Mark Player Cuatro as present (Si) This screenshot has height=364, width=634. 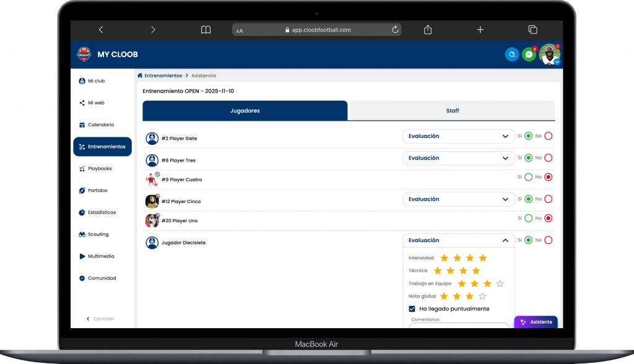coord(528,177)
